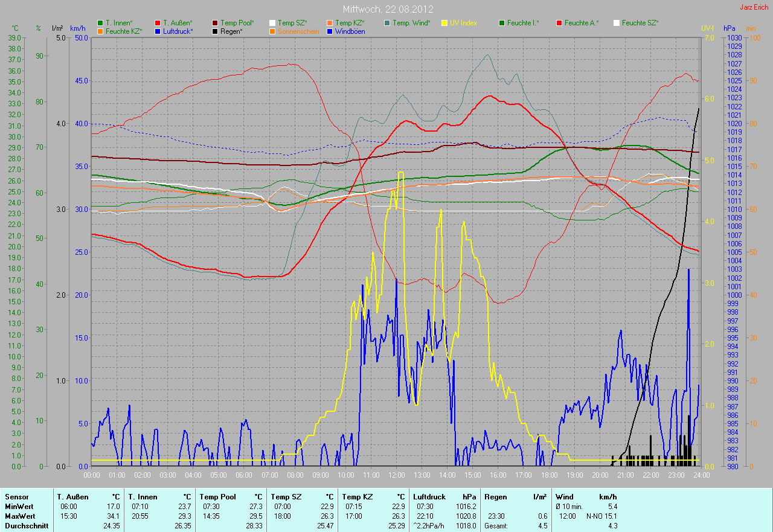The image size is (773, 532).
Task: Select the red Feuchte A. legend swatch
Action: [x=559, y=23]
